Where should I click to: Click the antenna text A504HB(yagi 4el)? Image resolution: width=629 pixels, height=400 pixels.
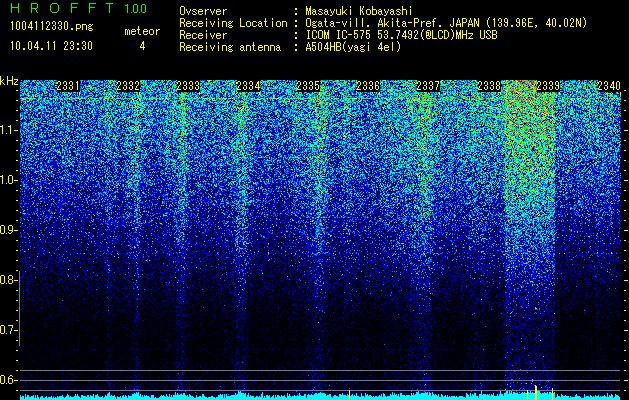click(x=353, y=47)
